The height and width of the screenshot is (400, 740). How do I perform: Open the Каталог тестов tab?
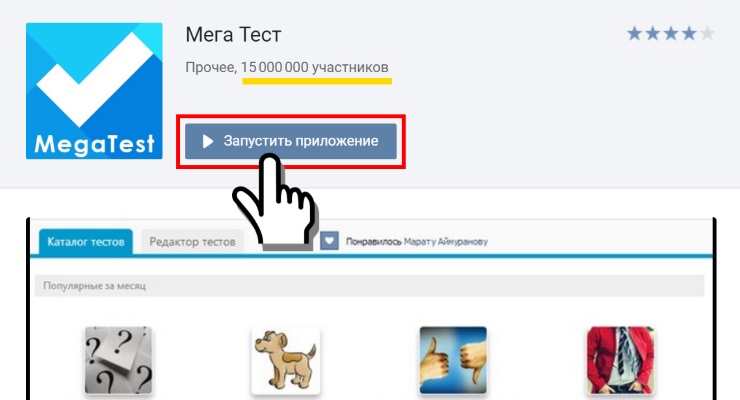(x=85, y=242)
